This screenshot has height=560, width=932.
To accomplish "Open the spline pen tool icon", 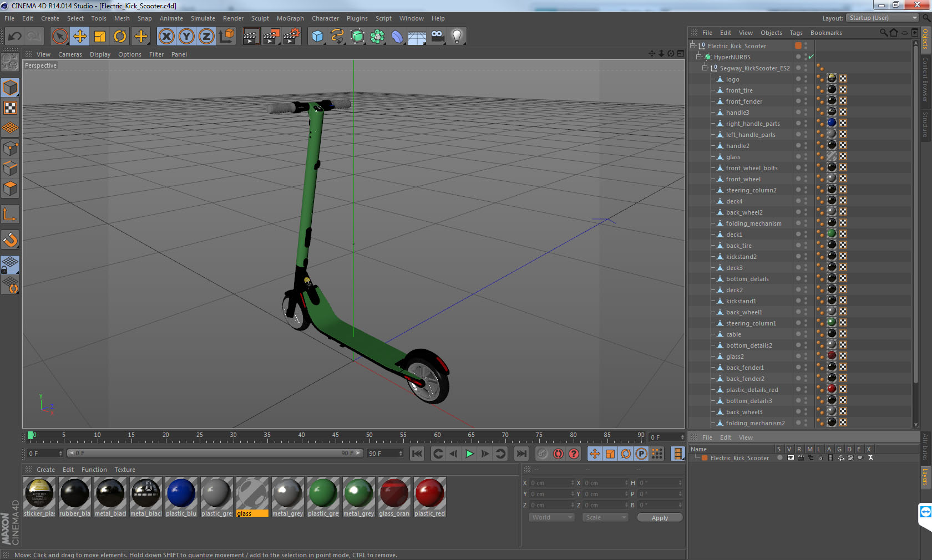I will [x=337, y=37].
